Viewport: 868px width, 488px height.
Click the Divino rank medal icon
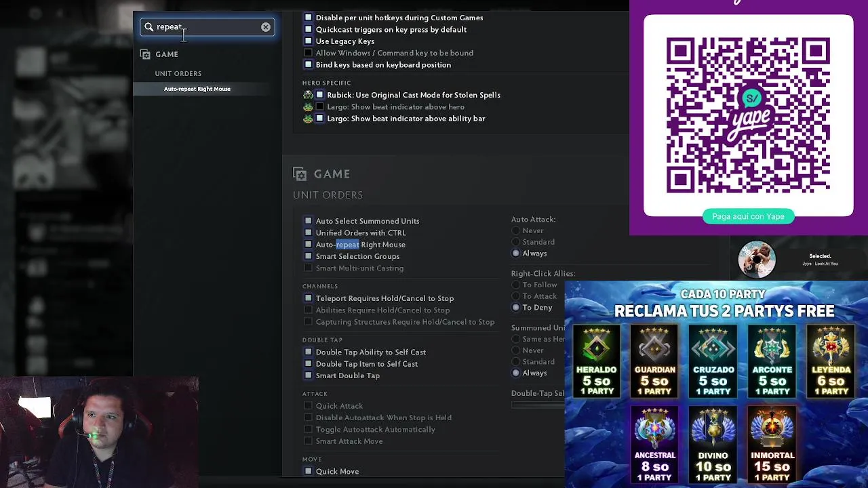pos(713,429)
